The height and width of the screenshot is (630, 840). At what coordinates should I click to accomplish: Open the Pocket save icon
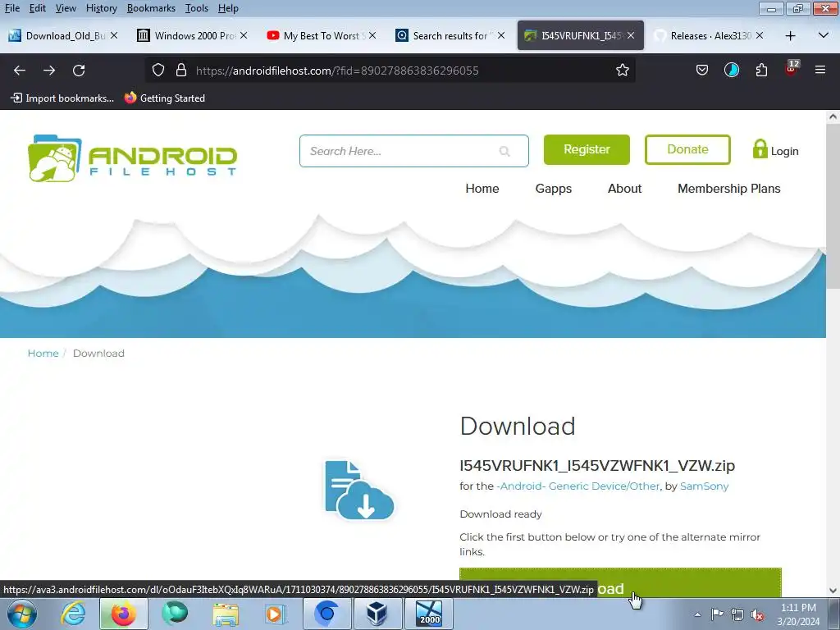[x=702, y=71]
